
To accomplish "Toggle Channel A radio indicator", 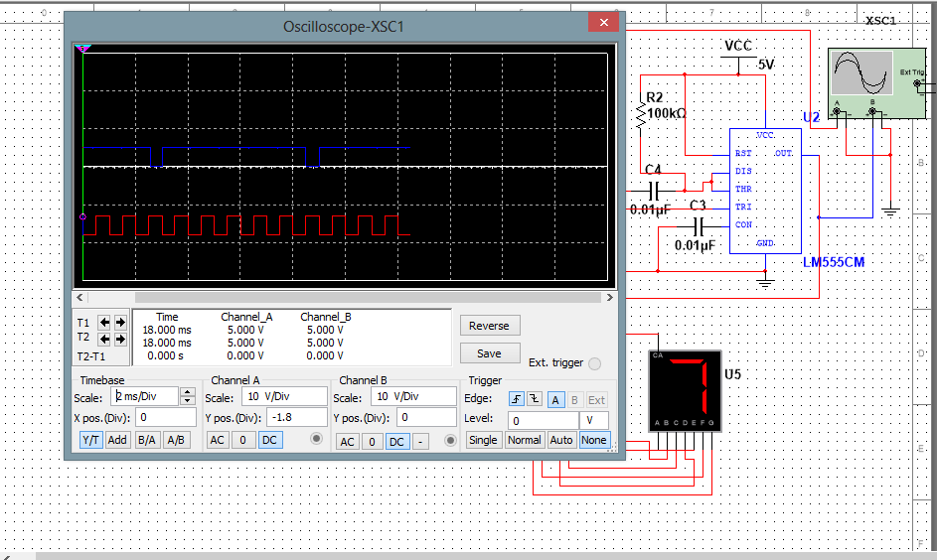I will click(x=317, y=439).
